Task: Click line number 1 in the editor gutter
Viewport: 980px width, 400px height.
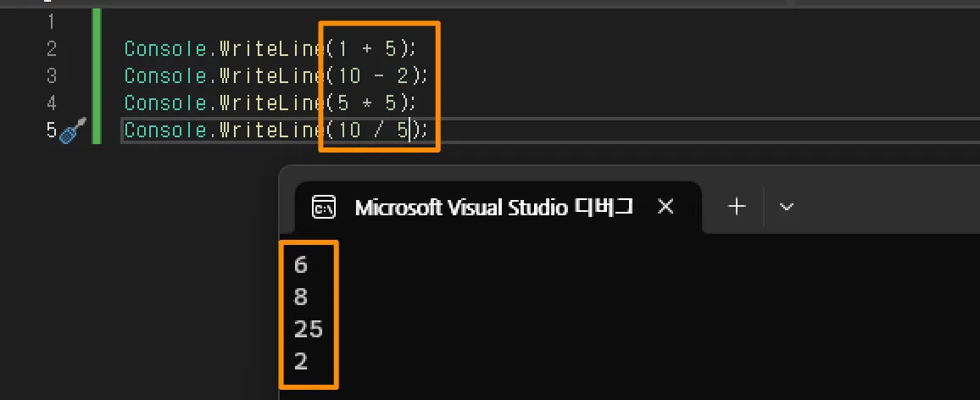Action: [x=52, y=21]
